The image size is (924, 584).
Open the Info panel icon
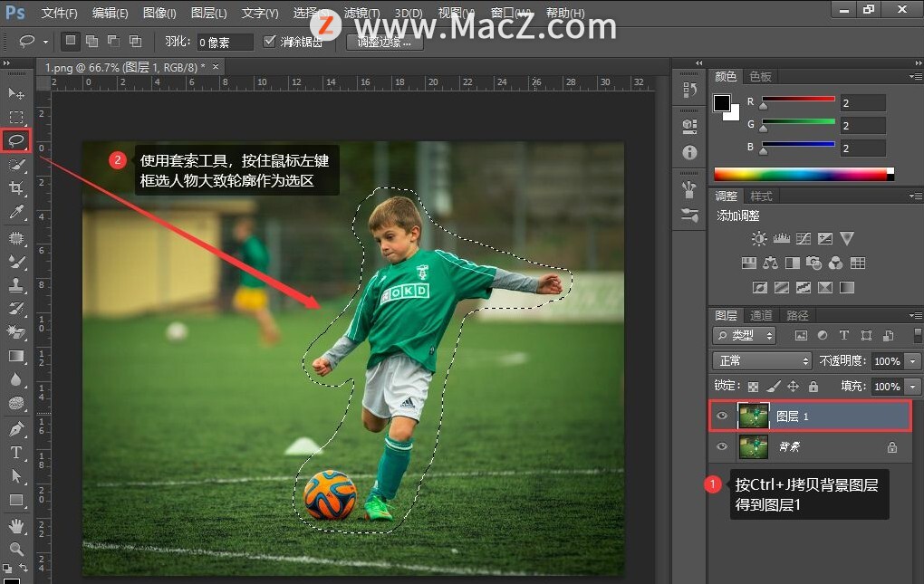pyautogui.click(x=689, y=152)
